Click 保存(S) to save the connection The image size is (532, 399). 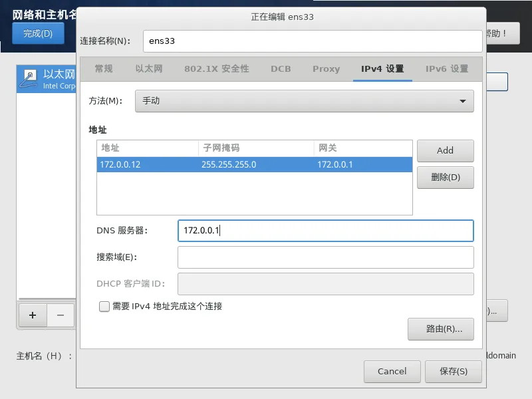(x=454, y=372)
